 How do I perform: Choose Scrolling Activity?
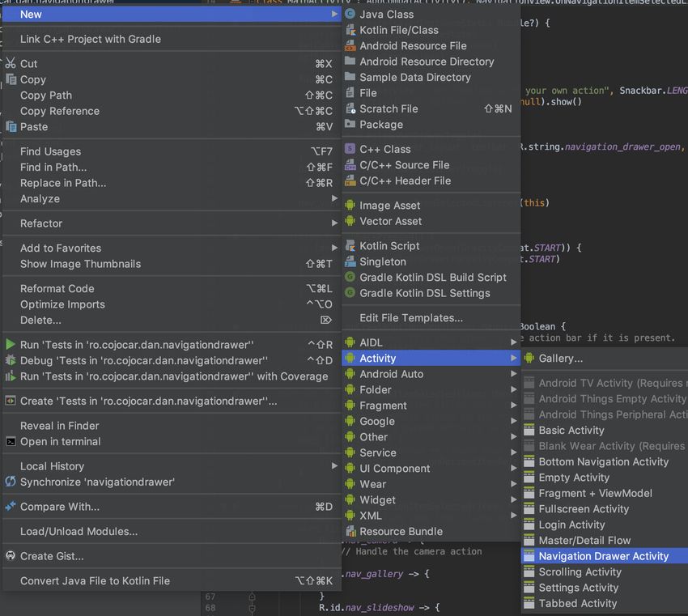(604, 571)
